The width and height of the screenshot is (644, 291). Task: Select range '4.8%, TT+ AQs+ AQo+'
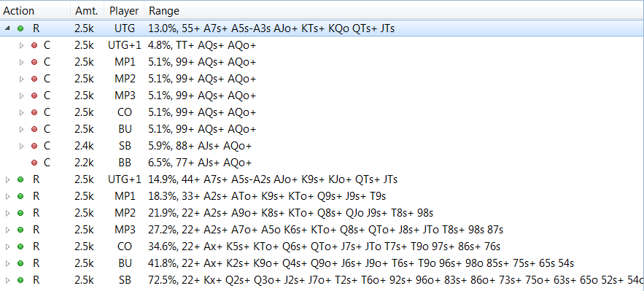point(203,45)
